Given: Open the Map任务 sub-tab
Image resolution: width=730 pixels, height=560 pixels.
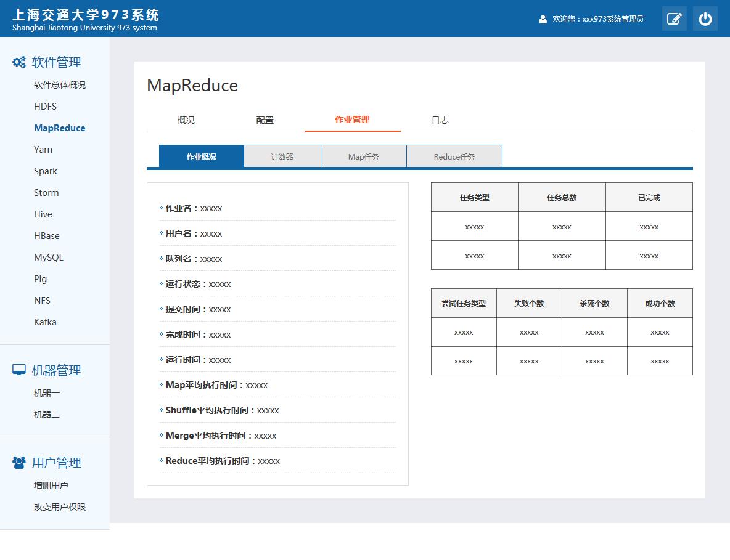Looking at the screenshot, I should click(363, 156).
